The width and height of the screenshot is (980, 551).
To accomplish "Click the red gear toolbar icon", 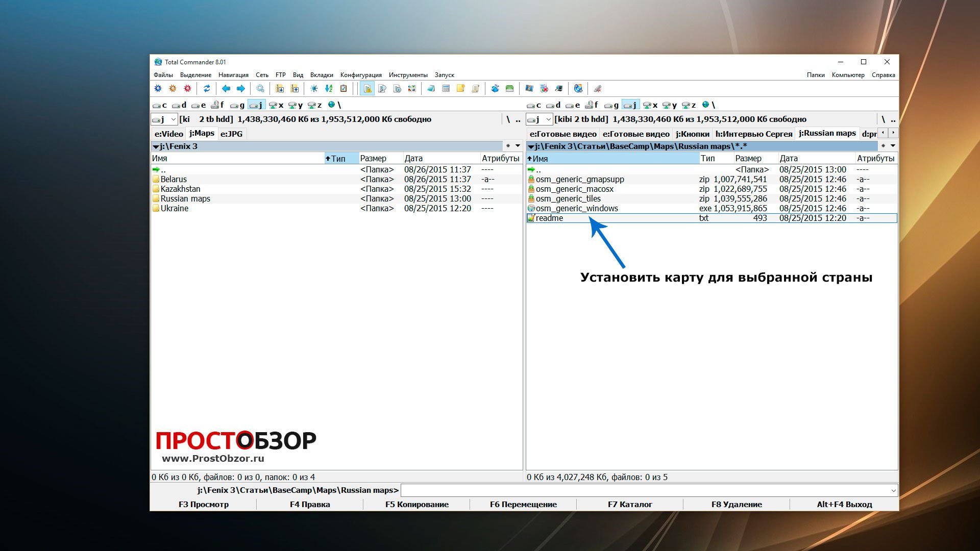I will [x=187, y=88].
